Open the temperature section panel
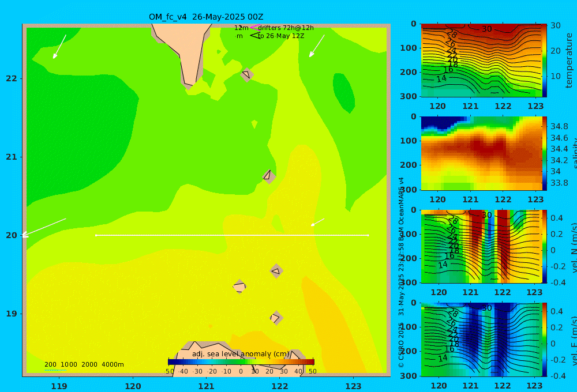 (482, 61)
